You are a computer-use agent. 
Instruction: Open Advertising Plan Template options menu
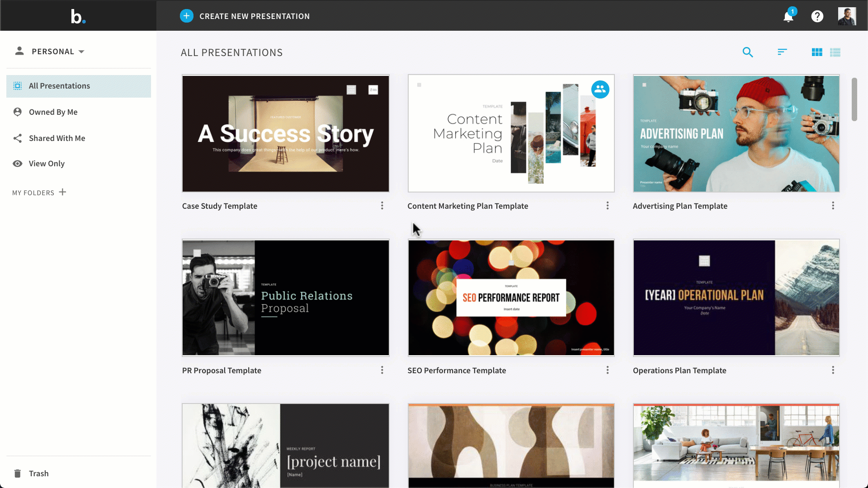tap(833, 206)
